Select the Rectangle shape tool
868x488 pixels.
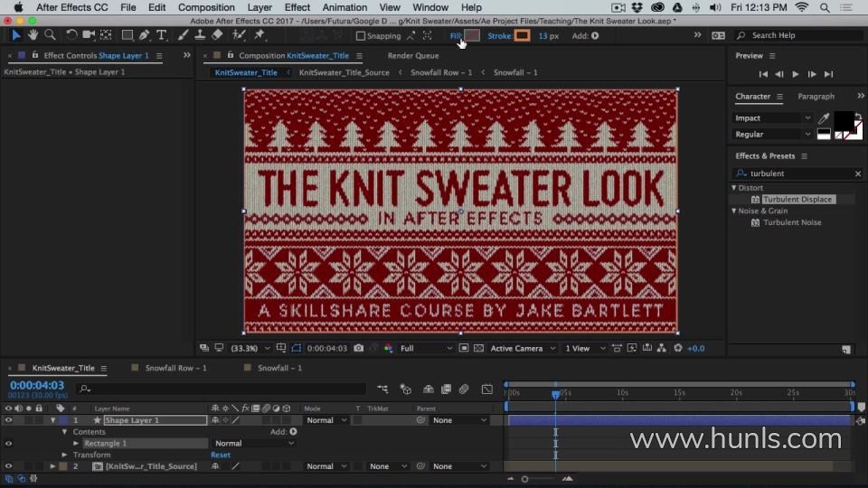[127, 35]
